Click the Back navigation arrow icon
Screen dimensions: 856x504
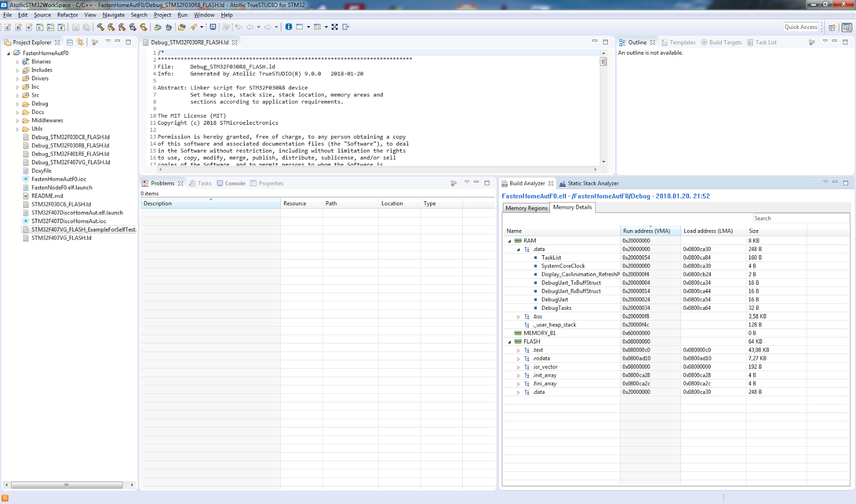tap(250, 27)
